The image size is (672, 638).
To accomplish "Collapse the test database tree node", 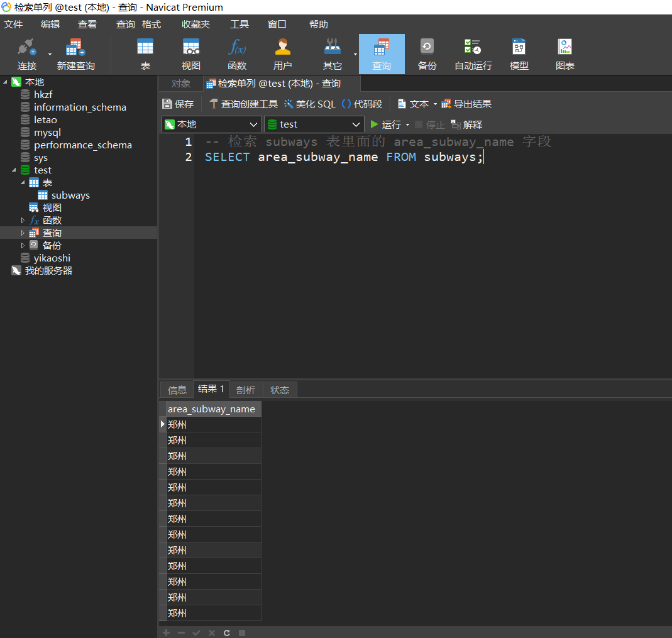I will 14,170.
